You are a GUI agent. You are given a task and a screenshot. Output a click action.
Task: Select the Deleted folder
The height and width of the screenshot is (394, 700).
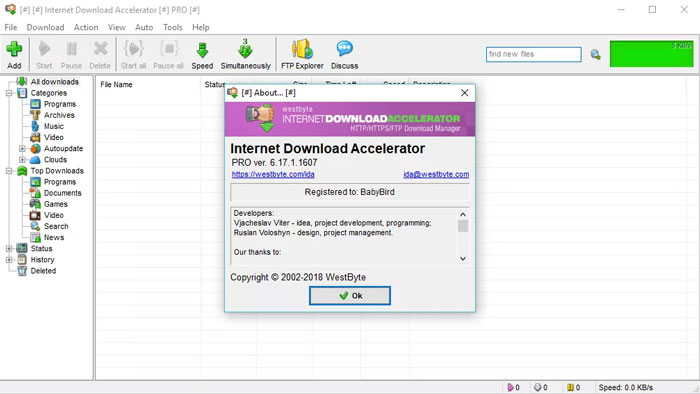click(x=43, y=271)
